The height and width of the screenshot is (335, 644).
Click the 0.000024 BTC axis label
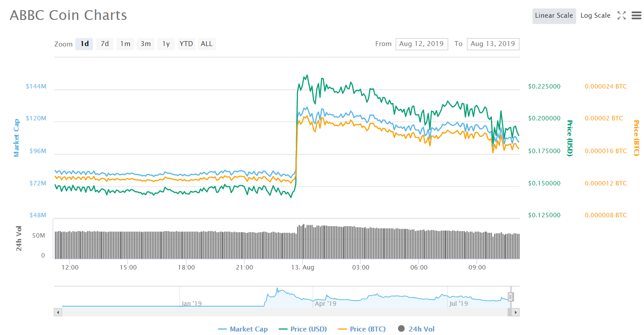606,86
